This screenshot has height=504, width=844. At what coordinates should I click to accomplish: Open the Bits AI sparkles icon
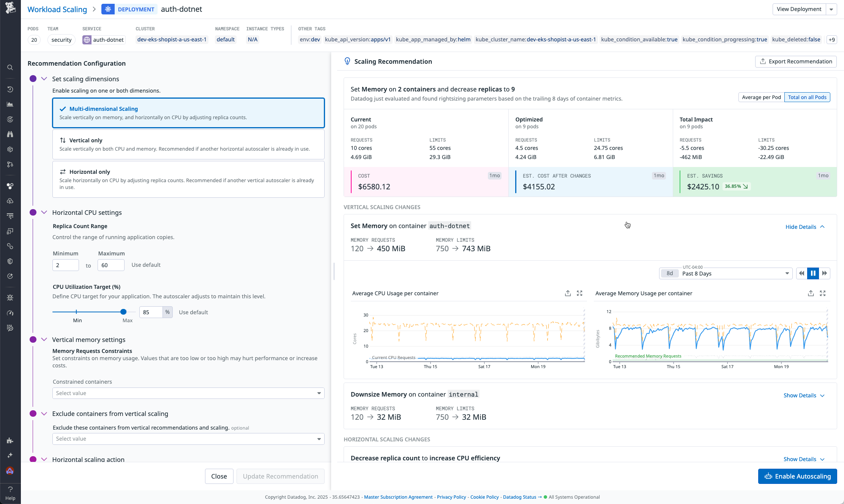click(x=10, y=455)
